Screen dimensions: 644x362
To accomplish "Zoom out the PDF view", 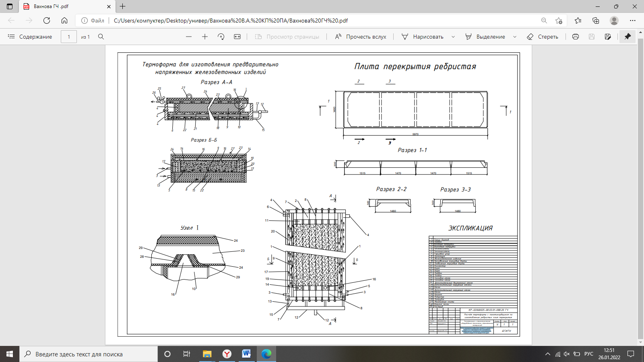I will 189,37.
